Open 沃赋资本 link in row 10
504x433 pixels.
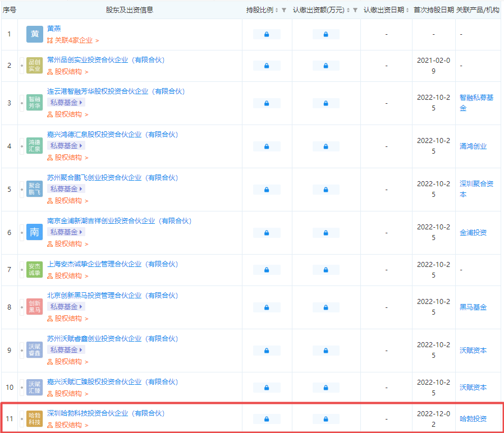coord(473,388)
